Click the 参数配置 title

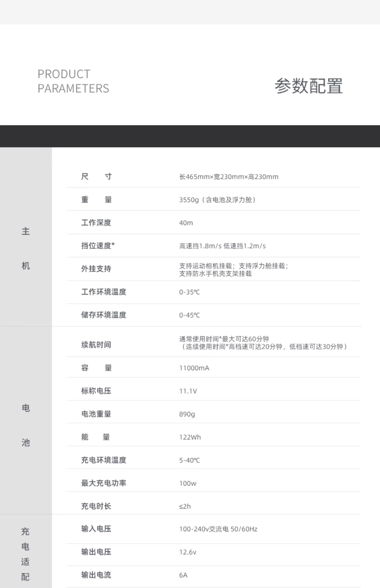(x=308, y=86)
